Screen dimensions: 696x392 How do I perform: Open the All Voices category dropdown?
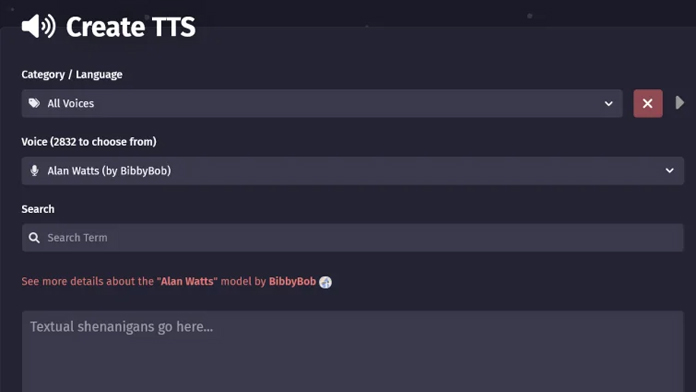point(322,103)
